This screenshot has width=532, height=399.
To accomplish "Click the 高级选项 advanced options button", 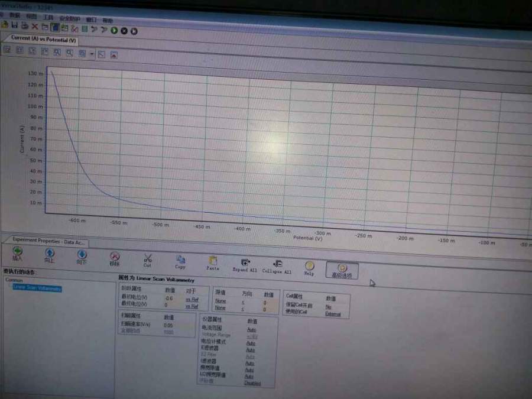I will (x=342, y=270).
